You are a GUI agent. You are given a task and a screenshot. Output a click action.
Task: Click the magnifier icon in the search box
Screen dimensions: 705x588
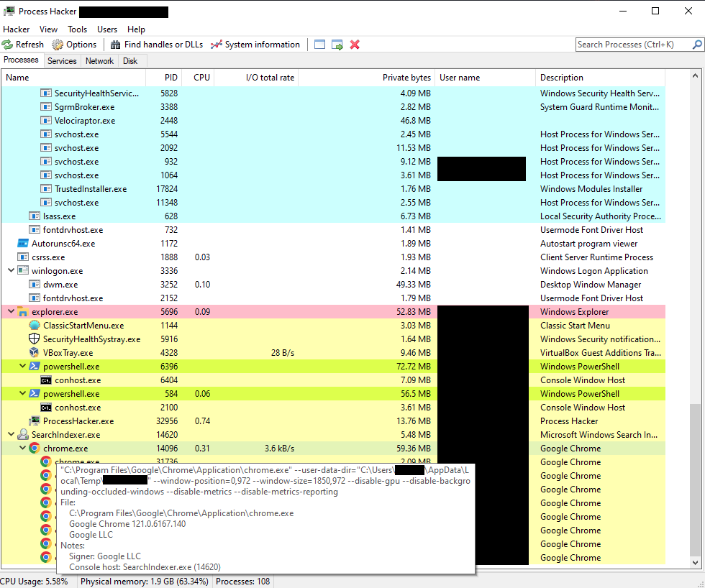point(696,44)
